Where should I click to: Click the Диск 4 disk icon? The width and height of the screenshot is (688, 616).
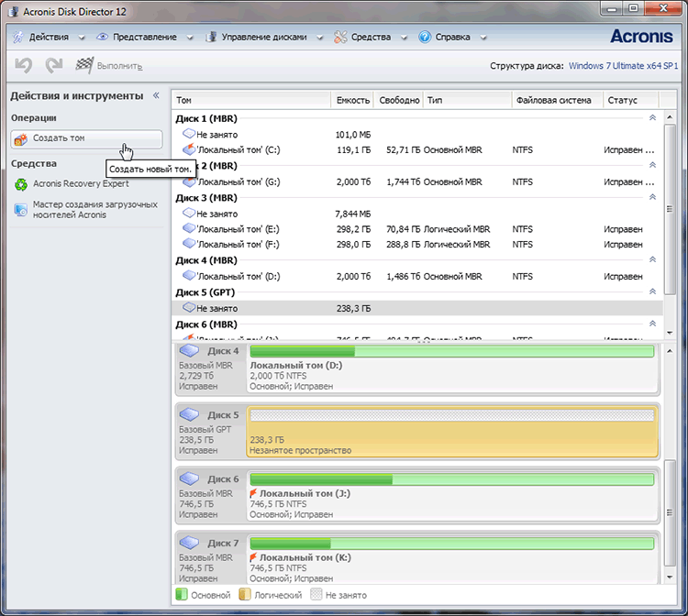(x=190, y=351)
